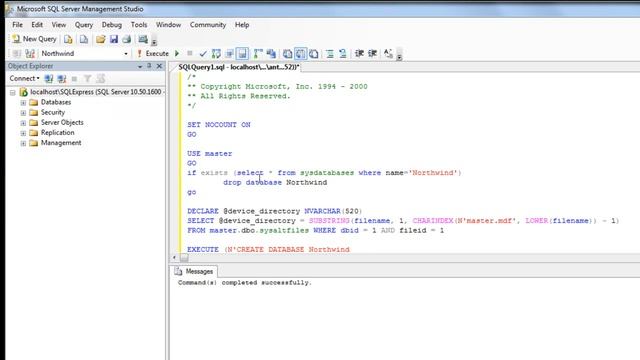This screenshot has height=360, width=640.
Task: Open SQL Editor toolbar options arrow
Action: tap(400, 56)
